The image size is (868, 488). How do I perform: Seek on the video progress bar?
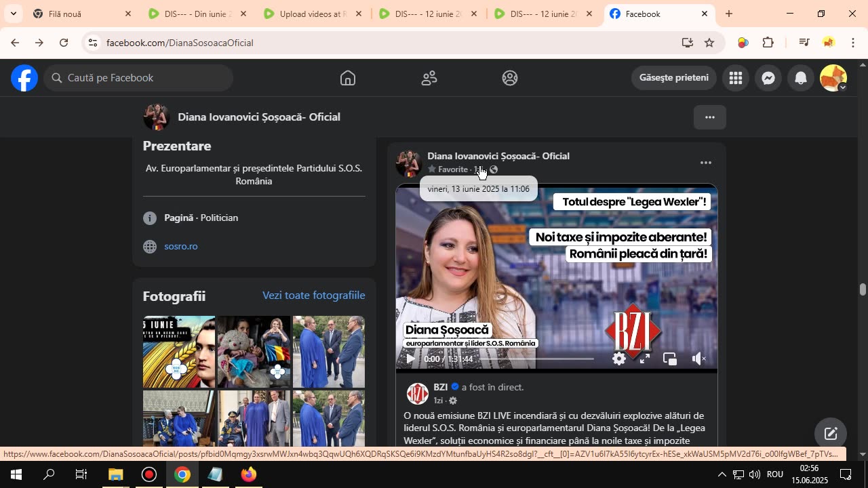click(x=536, y=359)
